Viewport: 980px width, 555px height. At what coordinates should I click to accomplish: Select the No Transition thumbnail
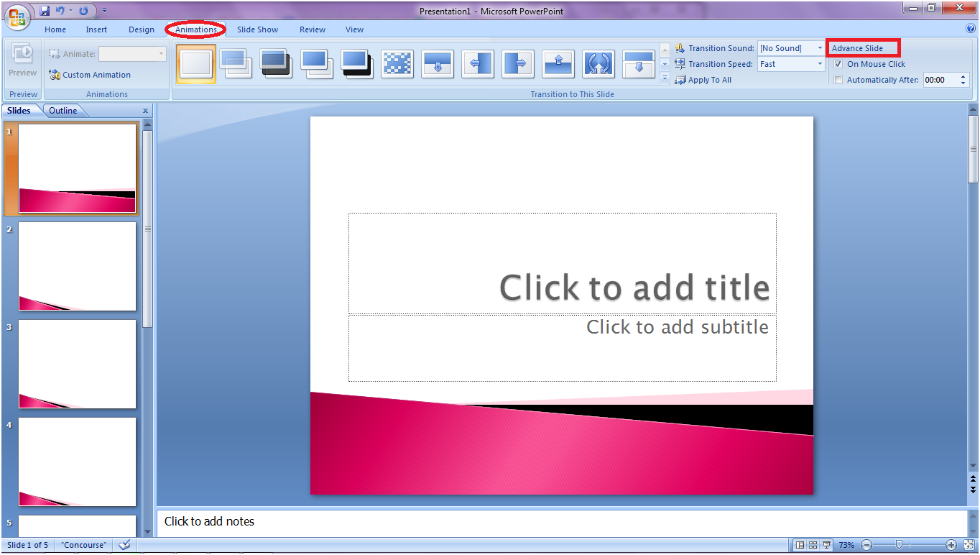pos(195,64)
